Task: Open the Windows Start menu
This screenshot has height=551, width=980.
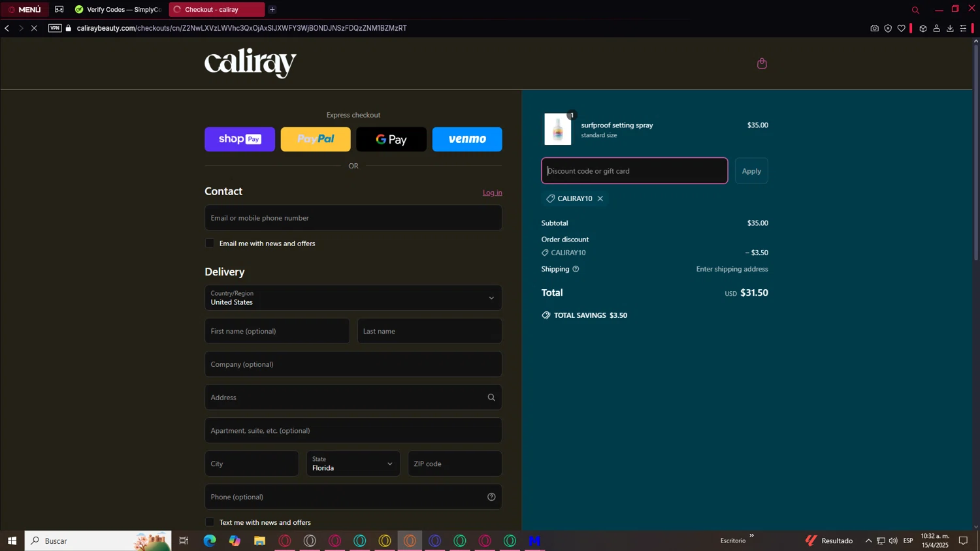Action: tap(12, 541)
